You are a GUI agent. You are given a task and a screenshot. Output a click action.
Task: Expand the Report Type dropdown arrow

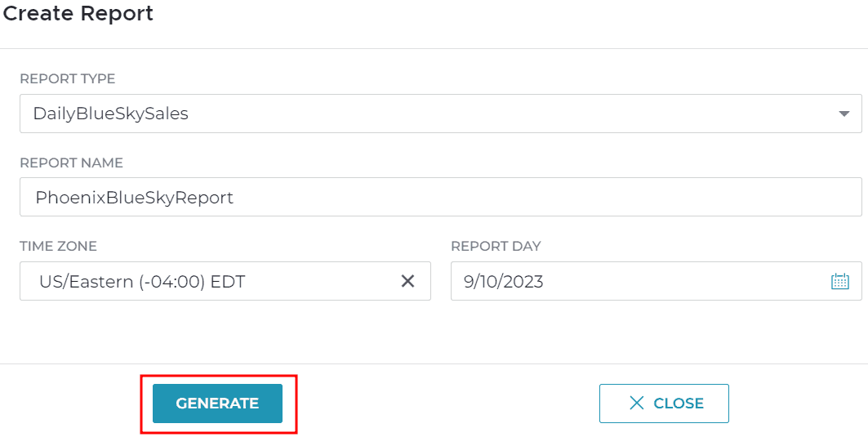(x=844, y=114)
